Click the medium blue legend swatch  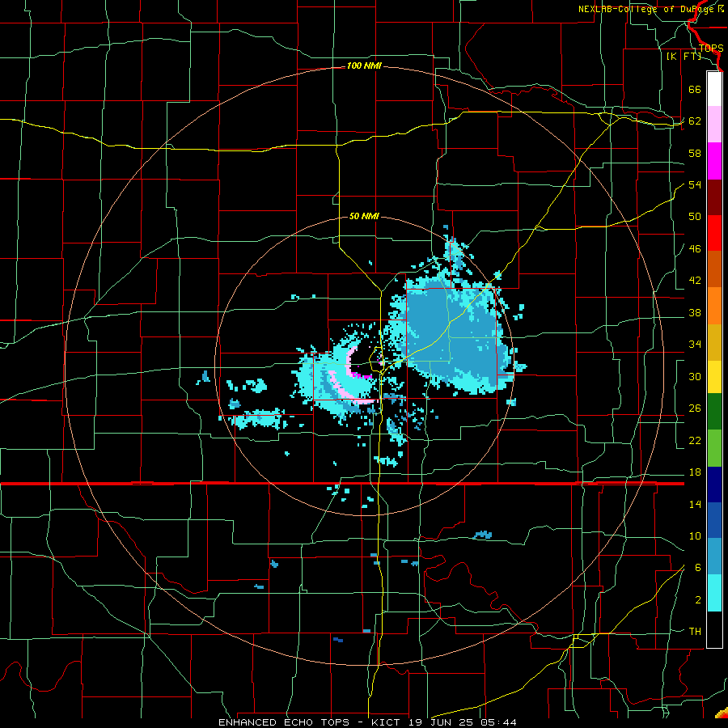point(714,520)
